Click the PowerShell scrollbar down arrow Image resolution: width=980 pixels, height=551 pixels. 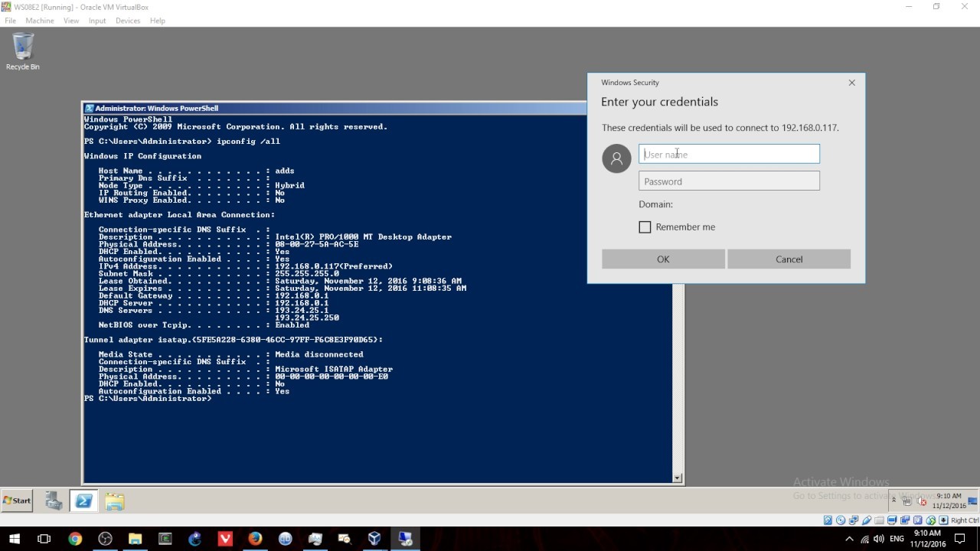[x=677, y=478]
